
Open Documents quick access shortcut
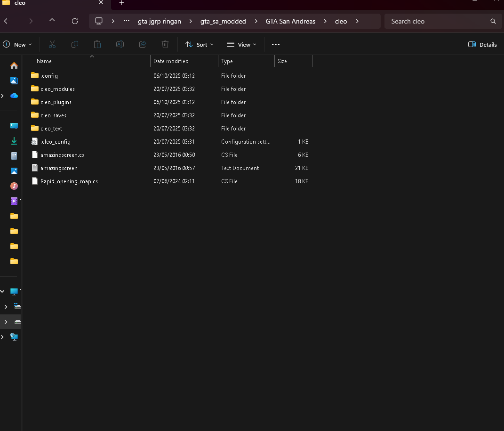[x=14, y=156]
